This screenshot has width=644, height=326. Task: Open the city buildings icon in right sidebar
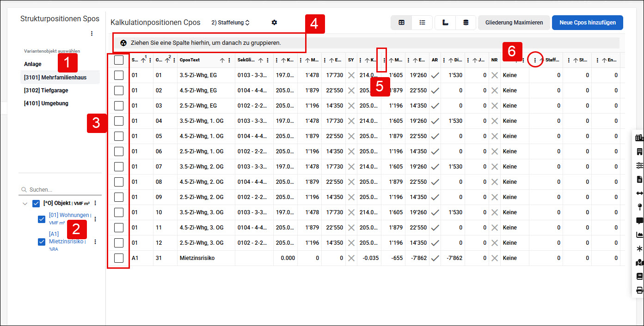(639, 138)
